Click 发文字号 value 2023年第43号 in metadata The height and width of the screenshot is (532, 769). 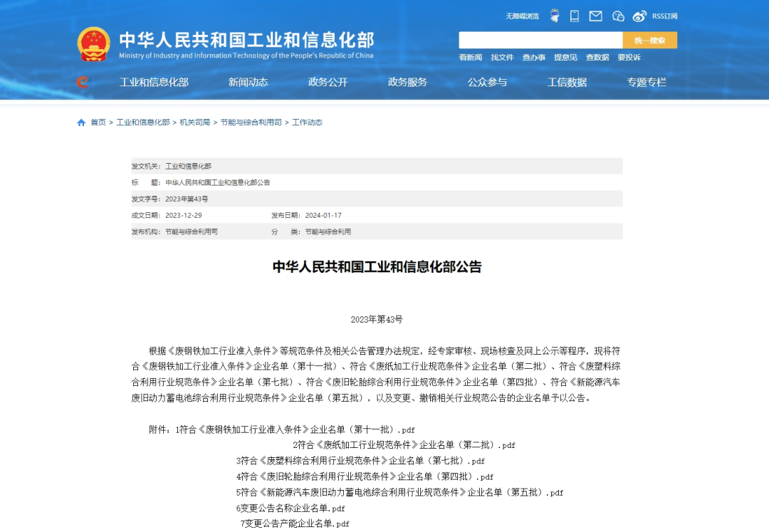(x=187, y=199)
